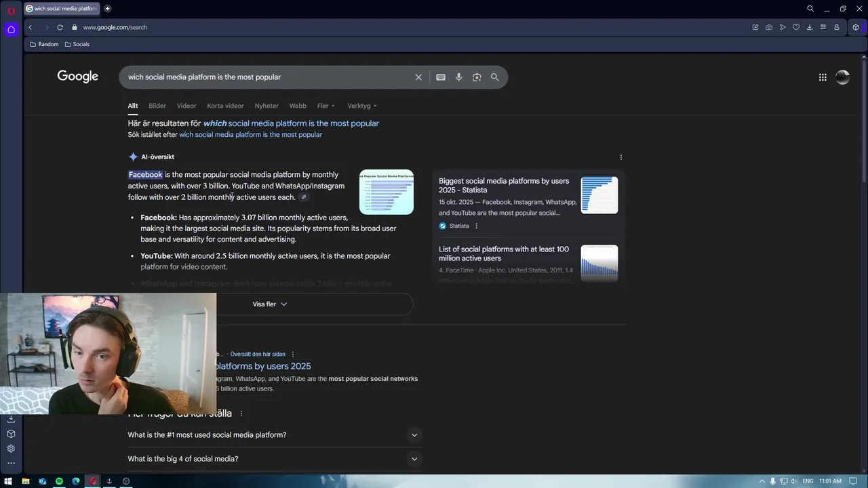Open Easy Setup sliders icon

point(823,27)
